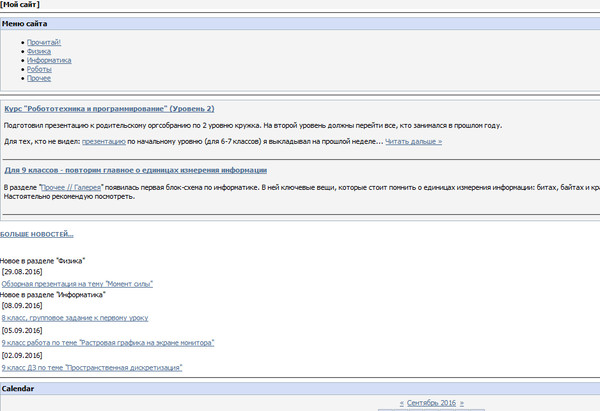Click the Меню сайта block header
The image size is (600, 411).
(300, 24)
